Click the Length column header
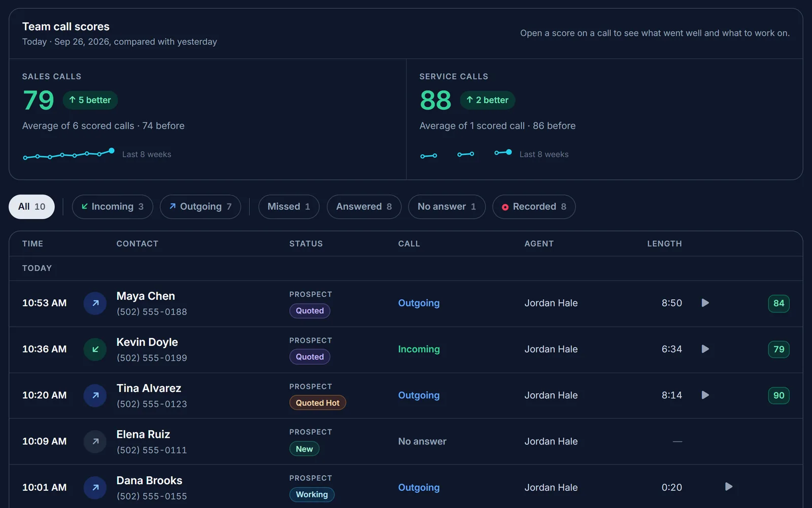This screenshot has height=508, width=812. pos(664,244)
